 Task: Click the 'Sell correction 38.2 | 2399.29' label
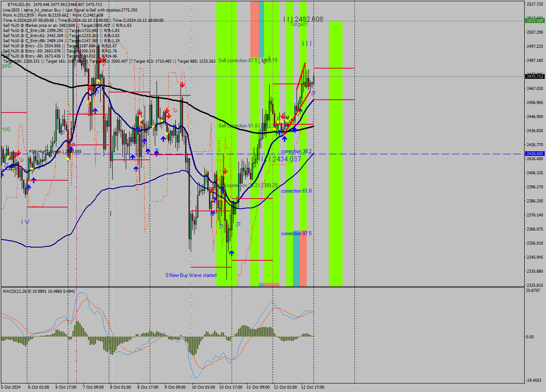coord(248,185)
